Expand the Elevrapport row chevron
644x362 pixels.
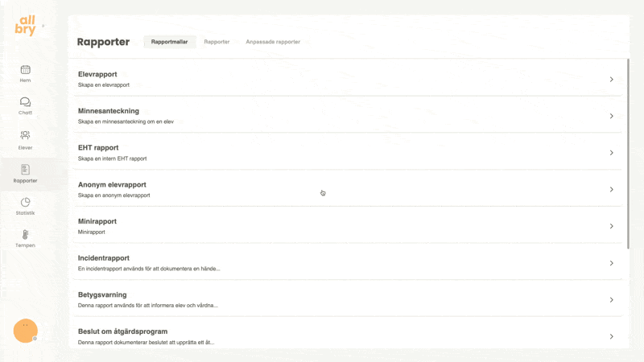[x=611, y=80]
